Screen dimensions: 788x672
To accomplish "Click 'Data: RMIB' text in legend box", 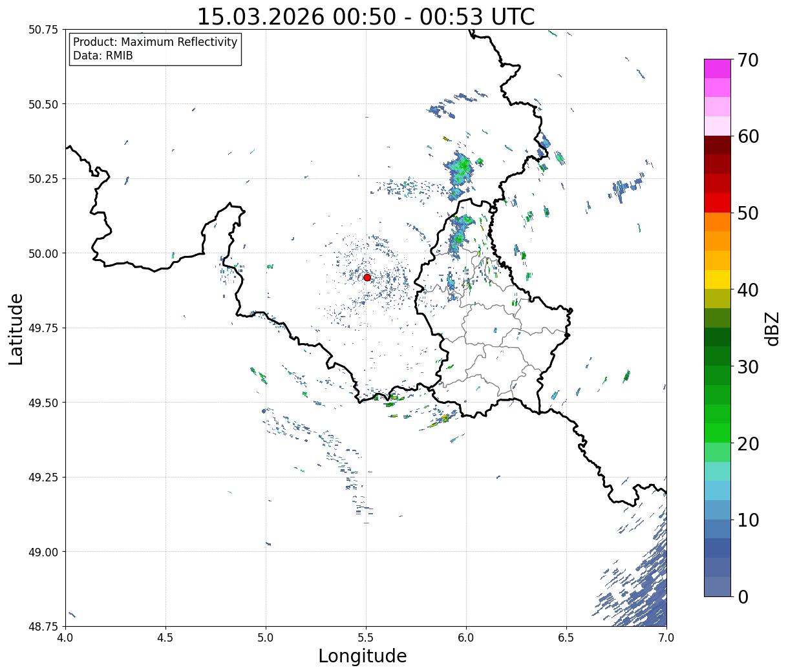I will tap(103, 56).
